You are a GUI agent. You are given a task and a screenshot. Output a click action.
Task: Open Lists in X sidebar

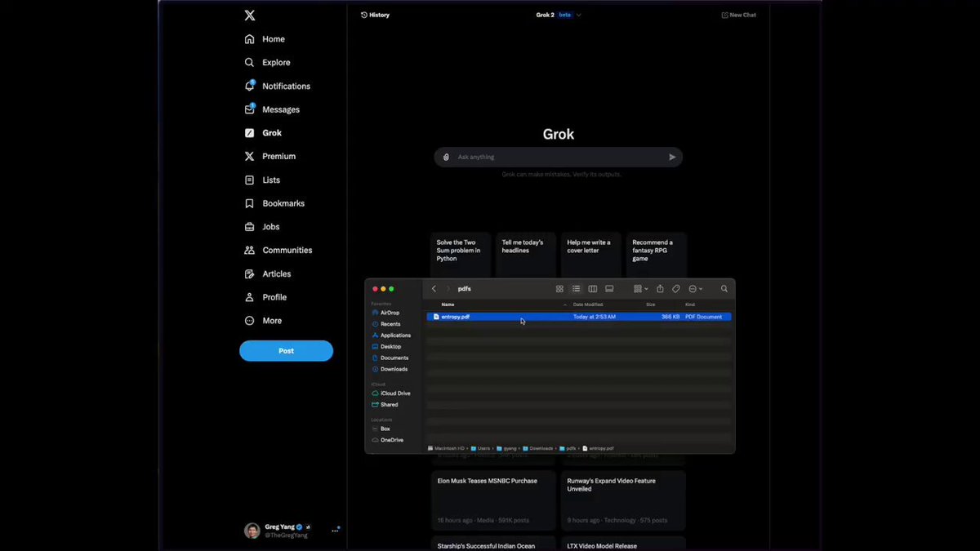pyautogui.click(x=262, y=180)
